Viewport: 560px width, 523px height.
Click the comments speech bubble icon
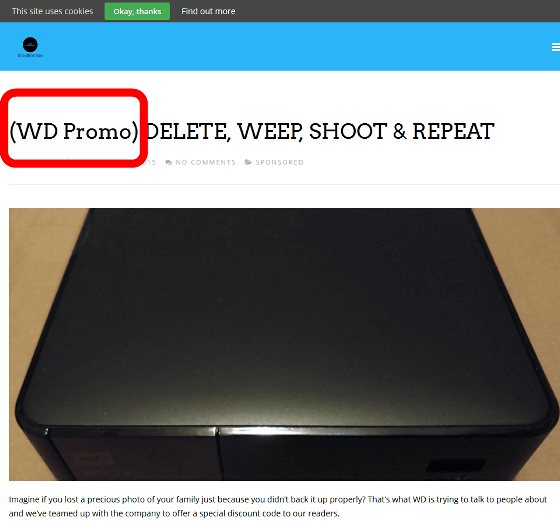pyautogui.click(x=168, y=163)
